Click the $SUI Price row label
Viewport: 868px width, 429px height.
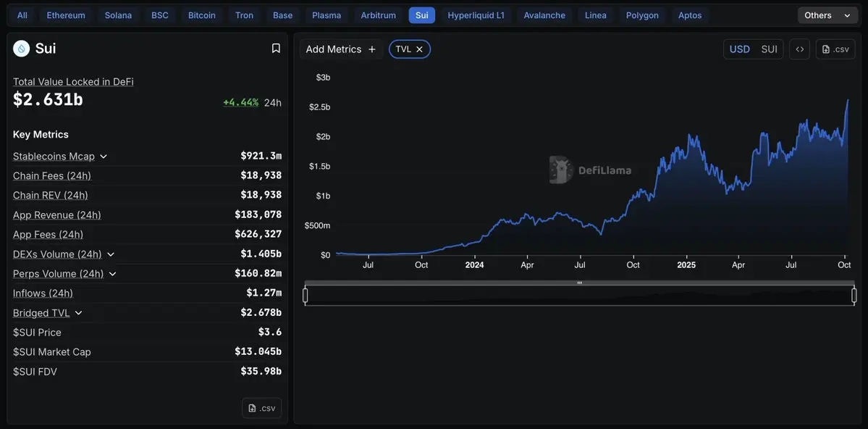[x=37, y=333]
